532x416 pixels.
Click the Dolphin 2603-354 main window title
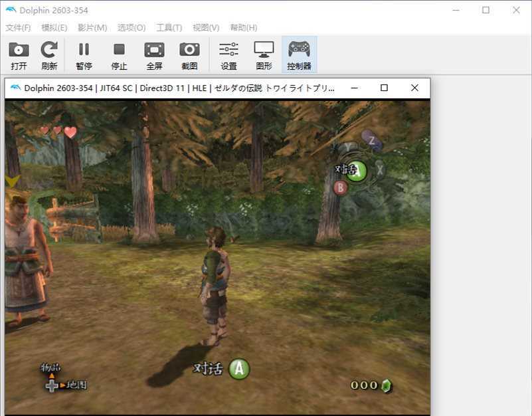[54, 10]
